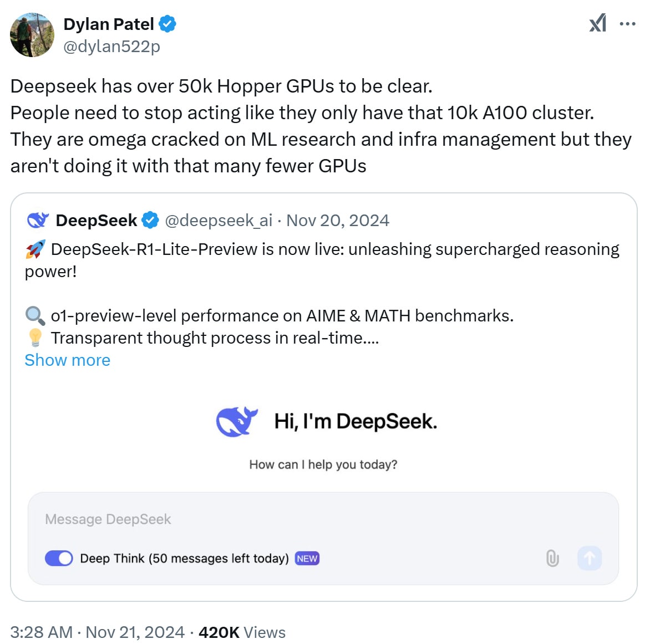The width and height of the screenshot is (650, 644).
Task: Open the Grok xAI icon
Action: click(597, 24)
